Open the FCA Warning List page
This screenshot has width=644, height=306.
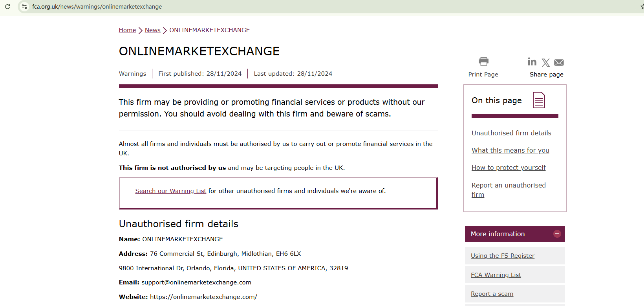[496, 275]
